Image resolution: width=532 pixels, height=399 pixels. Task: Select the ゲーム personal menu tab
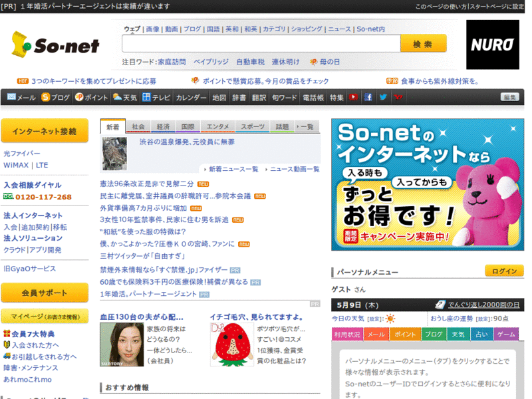506,334
